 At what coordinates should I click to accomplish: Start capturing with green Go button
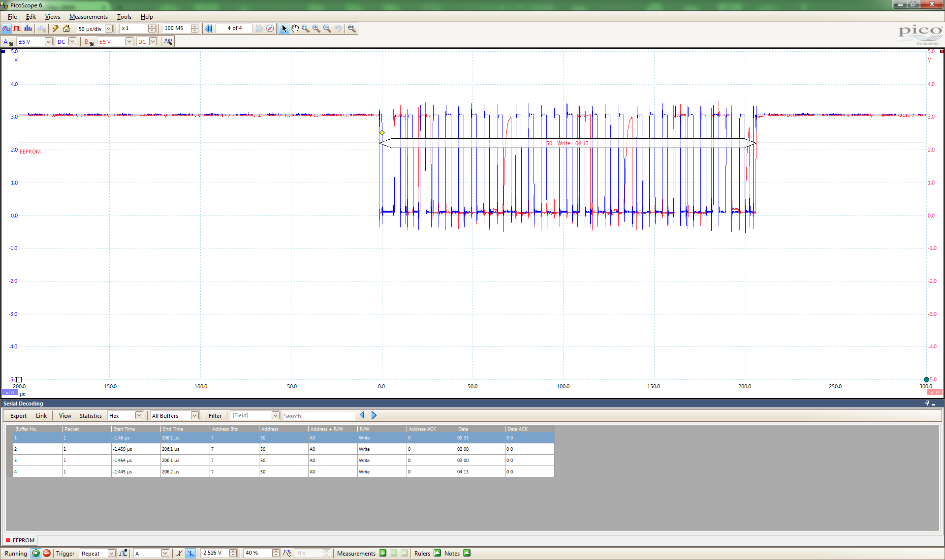(x=36, y=553)
